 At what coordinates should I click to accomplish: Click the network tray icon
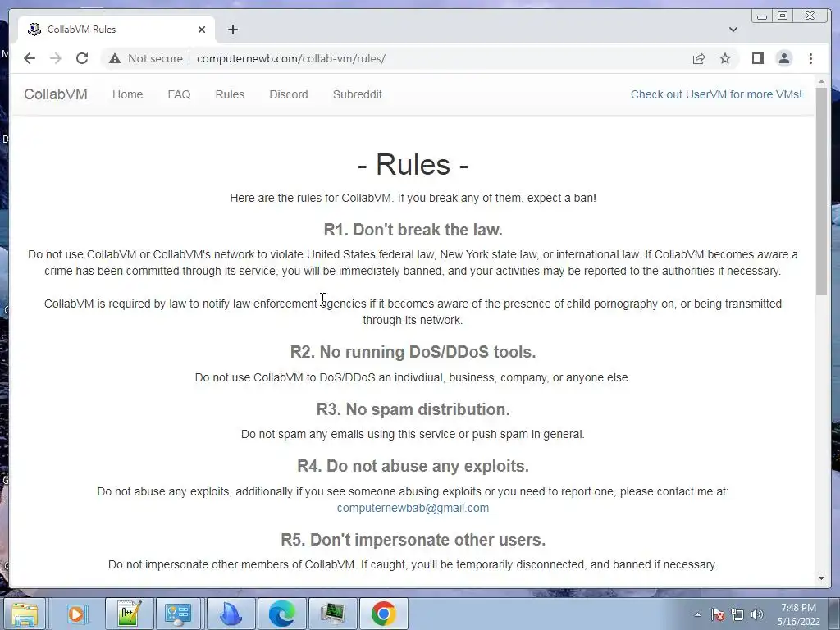[x=737, y=614]
